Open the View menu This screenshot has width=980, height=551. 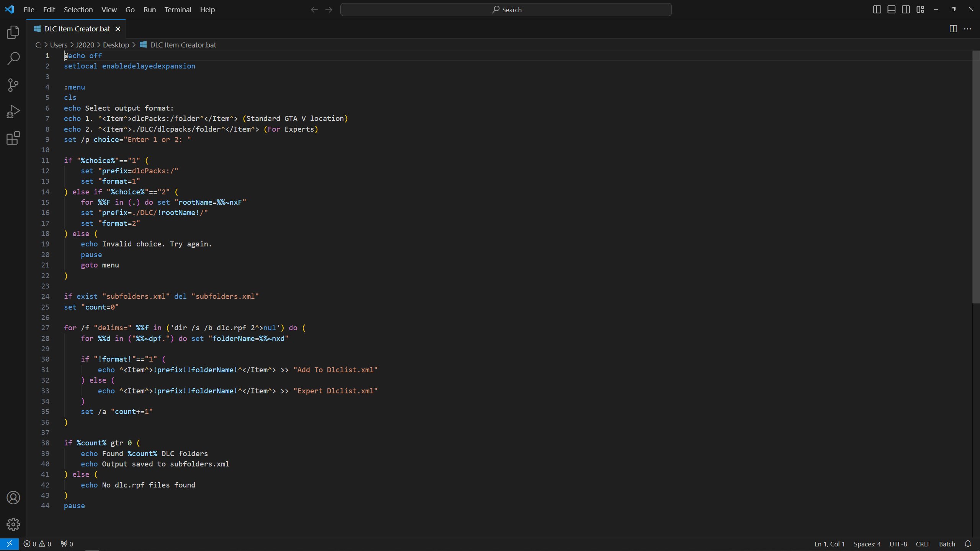(x=109, y=10)
